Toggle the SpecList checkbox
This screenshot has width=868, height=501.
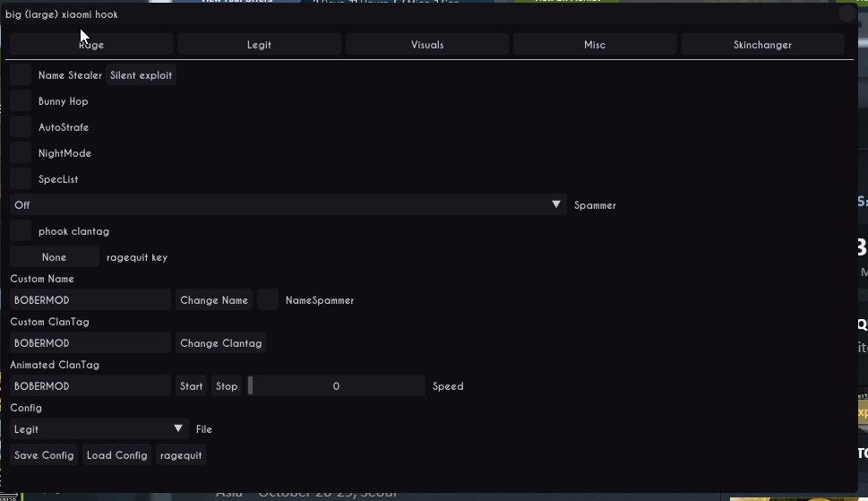[21, 179]
